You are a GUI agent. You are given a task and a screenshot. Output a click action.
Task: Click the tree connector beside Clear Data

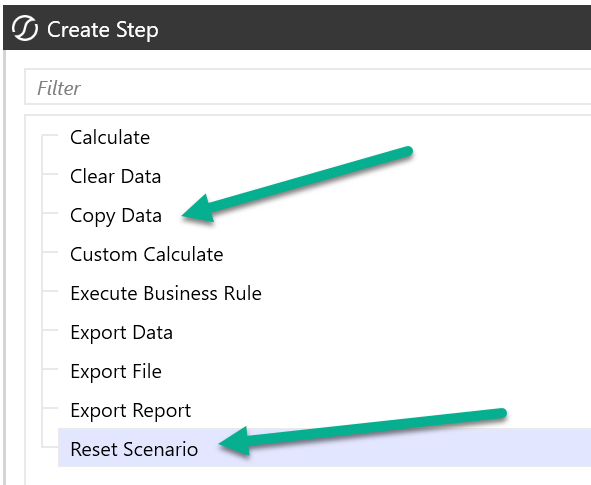[x=50, y=174]
